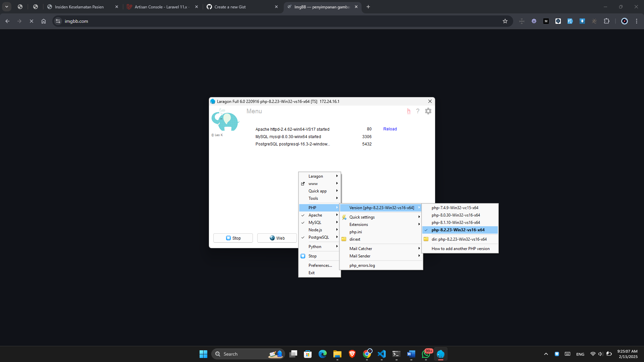The width and height of the screenshot is (644, 362).
Task: Expand the Tools submenu
Action: coord(319,198)
